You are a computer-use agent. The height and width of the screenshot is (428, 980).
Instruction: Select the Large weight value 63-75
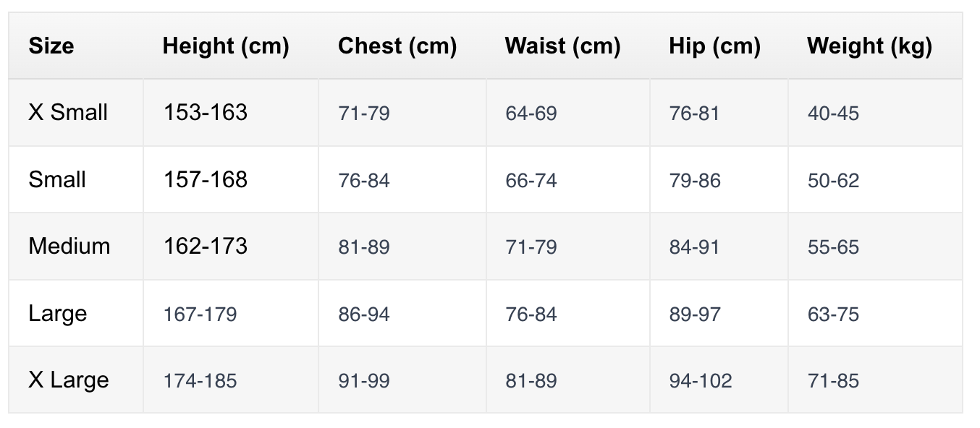833,314
